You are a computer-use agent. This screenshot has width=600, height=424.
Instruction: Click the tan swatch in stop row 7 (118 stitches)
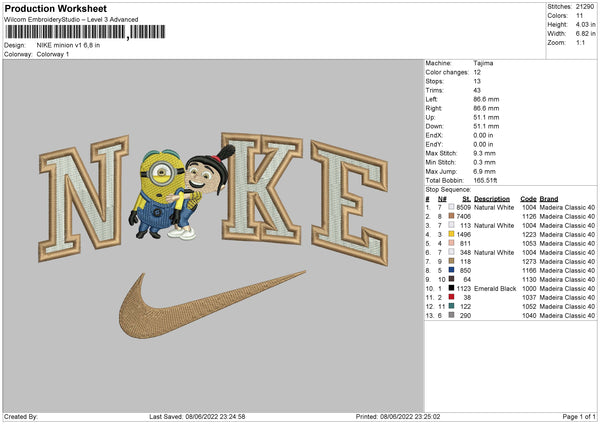point(452,261)
